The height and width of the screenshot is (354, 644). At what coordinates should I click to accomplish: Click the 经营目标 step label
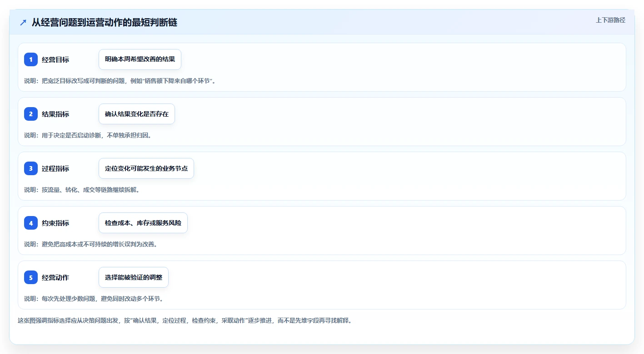click(x=55, y=59)
